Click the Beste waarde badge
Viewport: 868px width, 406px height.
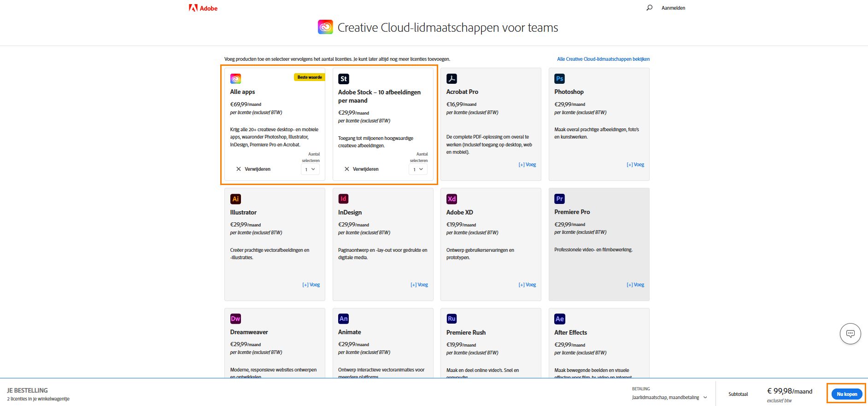point(309,77)
